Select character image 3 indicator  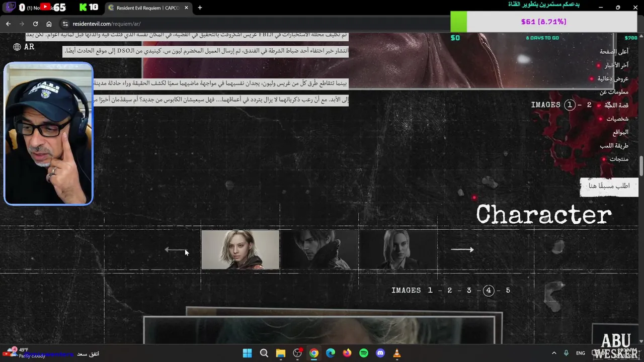click(469, 291)
